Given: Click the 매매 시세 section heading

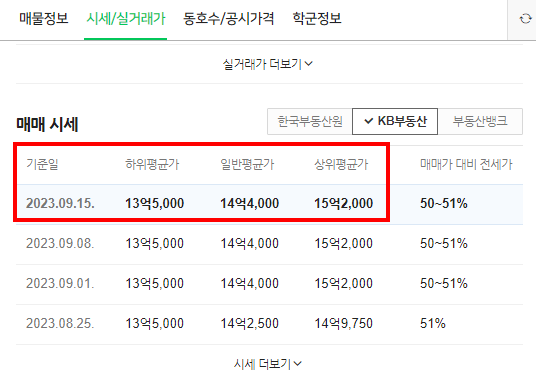Looking at the screenshot, I should click(x=48, y=124).
